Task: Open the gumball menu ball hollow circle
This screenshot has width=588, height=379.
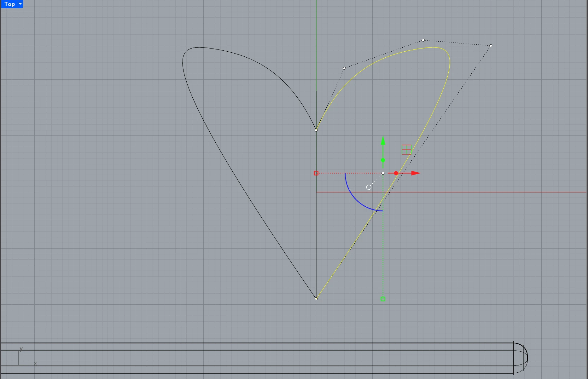Action: tap(369, 187)
